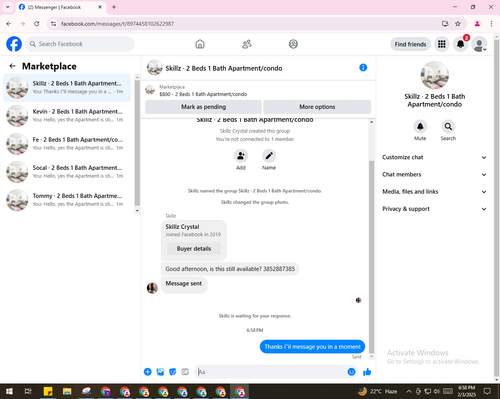Click the chat messages scrollbar
The width and height of the screenshot is (500, 399).
coord(372,257)
